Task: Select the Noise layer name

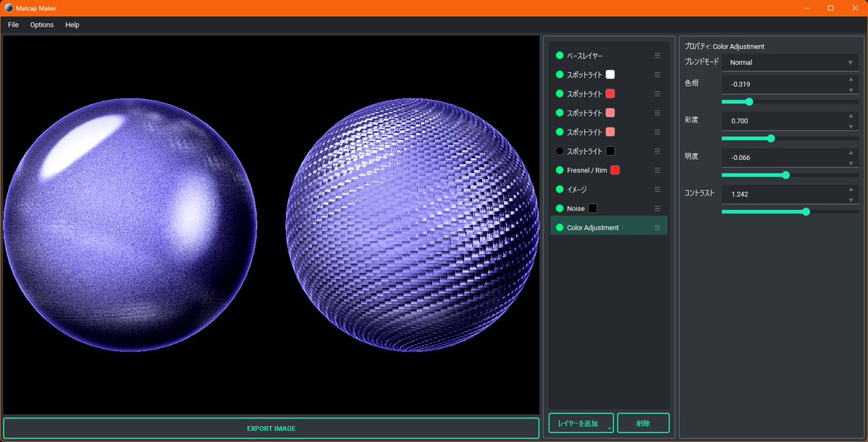Action: (576, 208)
